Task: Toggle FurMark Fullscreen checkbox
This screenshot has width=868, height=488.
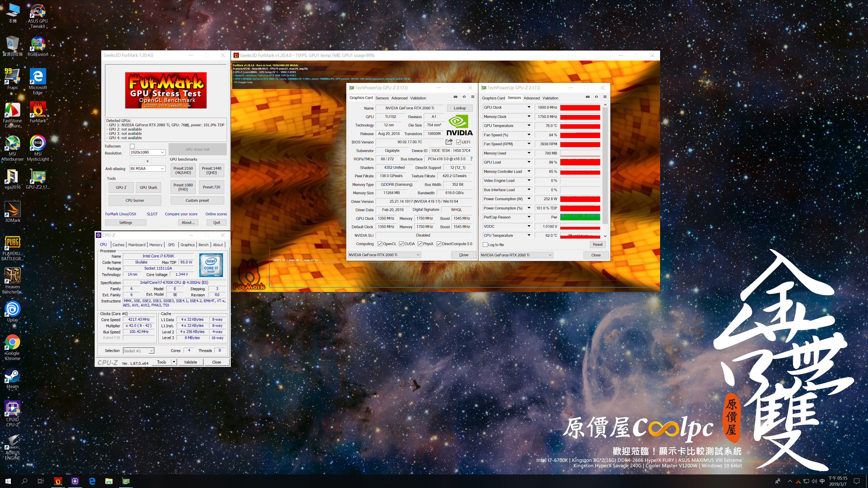Action: coord(132,146)
